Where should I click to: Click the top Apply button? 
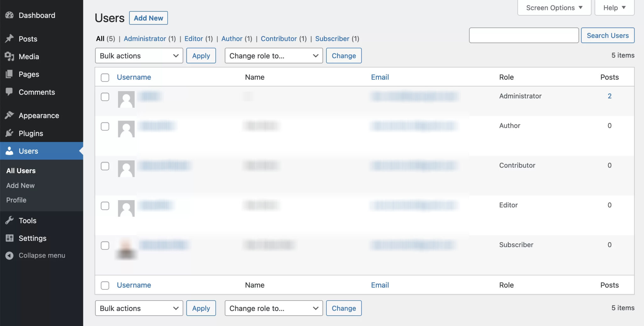point(201,56)
